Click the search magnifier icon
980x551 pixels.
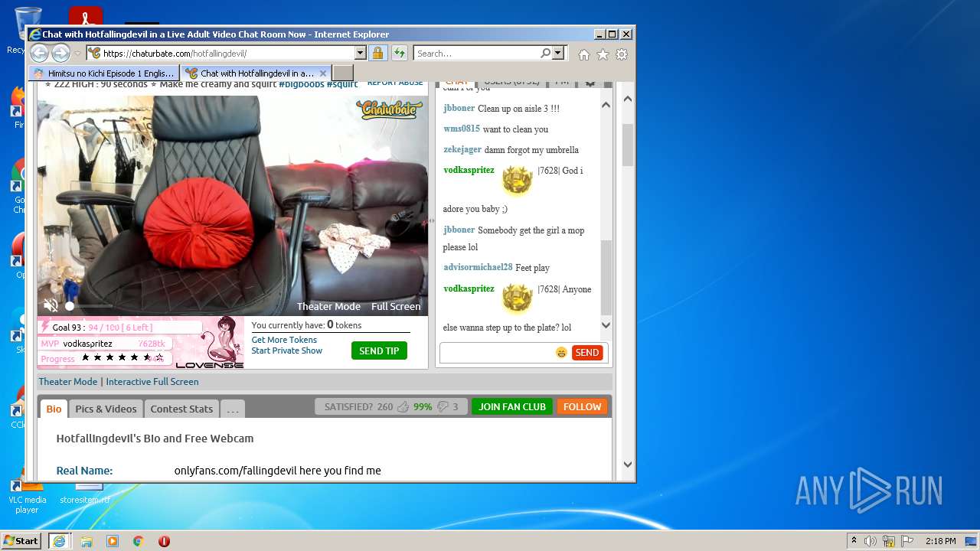pyautogui.click(x=545, y=53)
